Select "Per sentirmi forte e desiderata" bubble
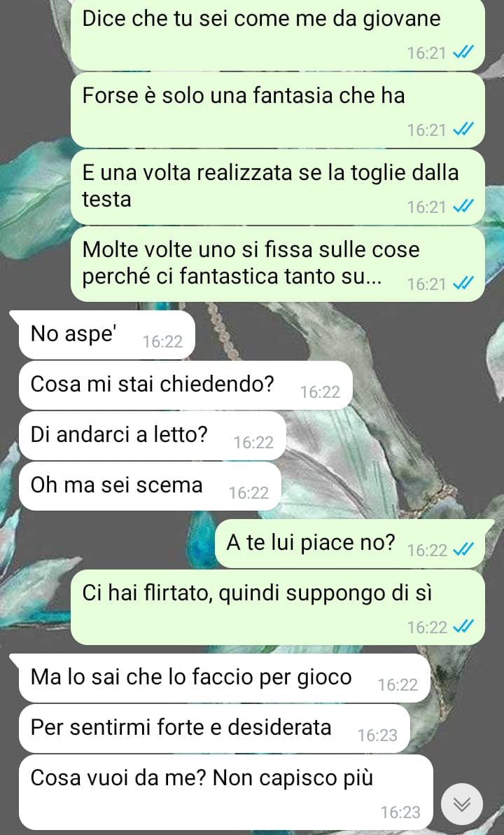Image resolution: width=504 pixels, height=835 pixels. click(214, 729)
